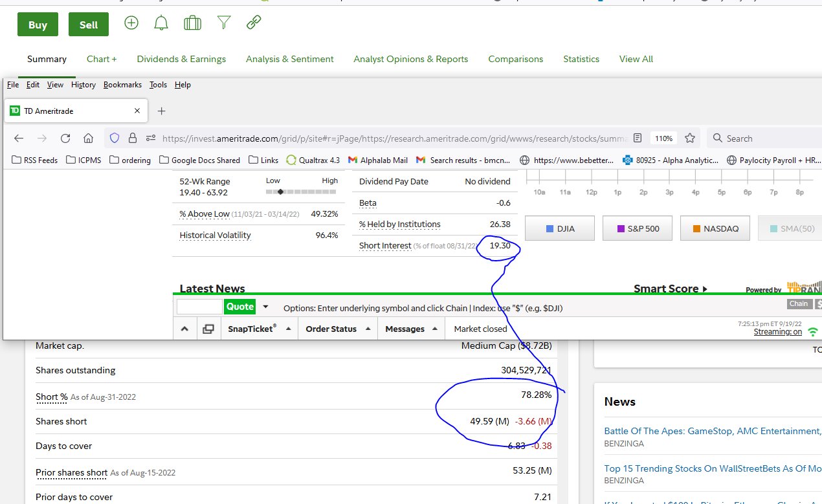Image resolution: width=822 pixels, height=504 pixels.
Task: Open the Google Docs Shared bookmark folder
Action: (x=199, y=160)
